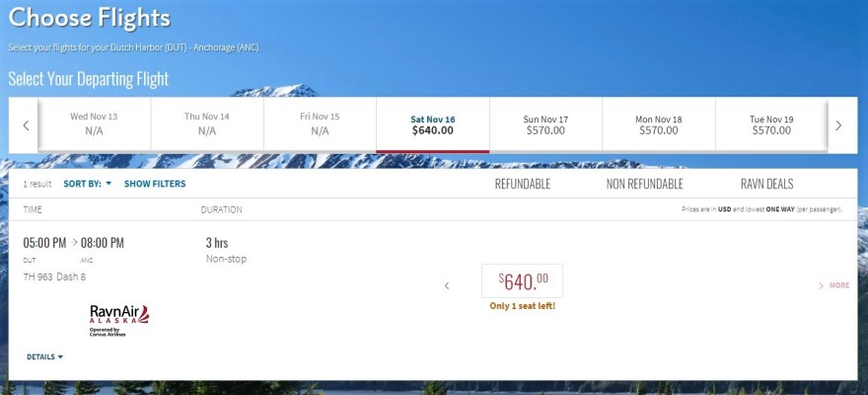The width and height of the screenshot is (868, 395).
Task: Click the REFUNDABLE column header
Action: [x=522, y=184]
